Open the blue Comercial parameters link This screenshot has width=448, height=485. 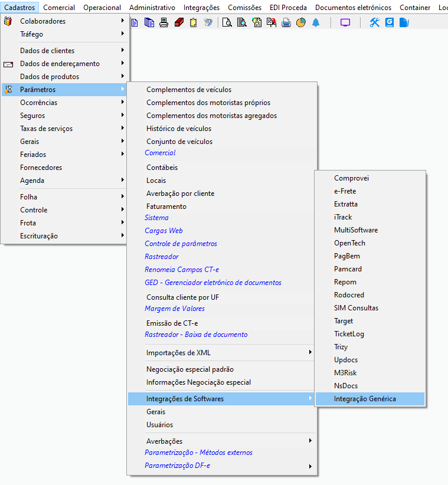160,153
